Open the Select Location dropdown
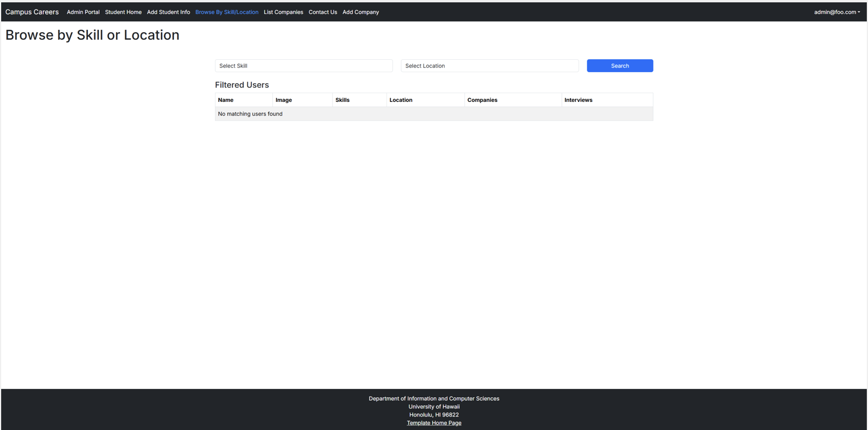The height and width of the screenshot is (430, 868). [489, 66]
